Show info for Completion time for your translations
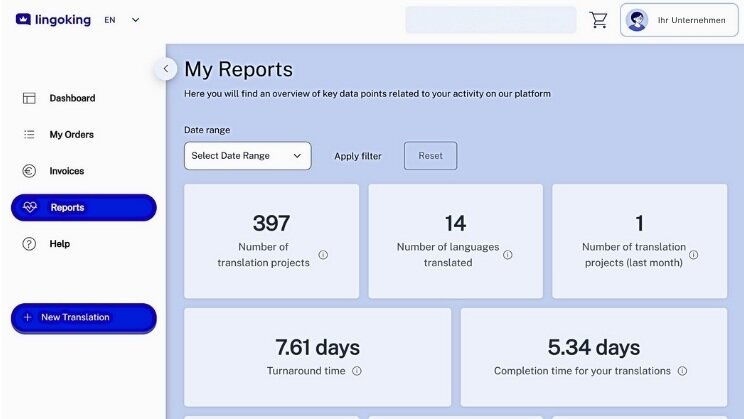Image resolution: width=744 pixels, height=419 pixels. [682, 371]
